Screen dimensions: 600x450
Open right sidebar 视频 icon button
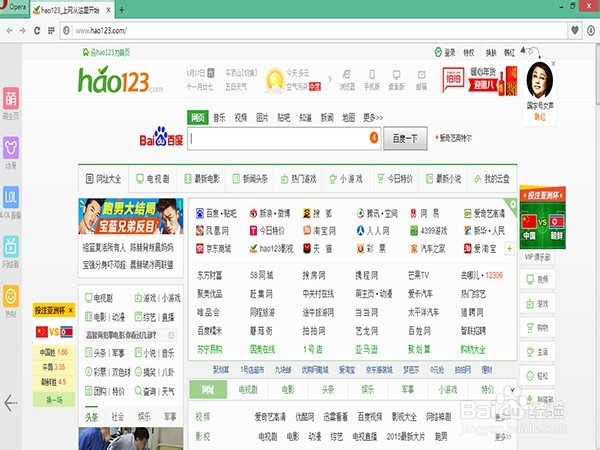point(537,279)
